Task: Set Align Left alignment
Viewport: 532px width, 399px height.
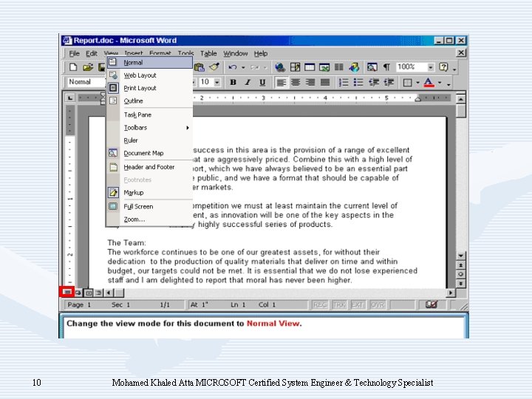Action: [281, 83]
